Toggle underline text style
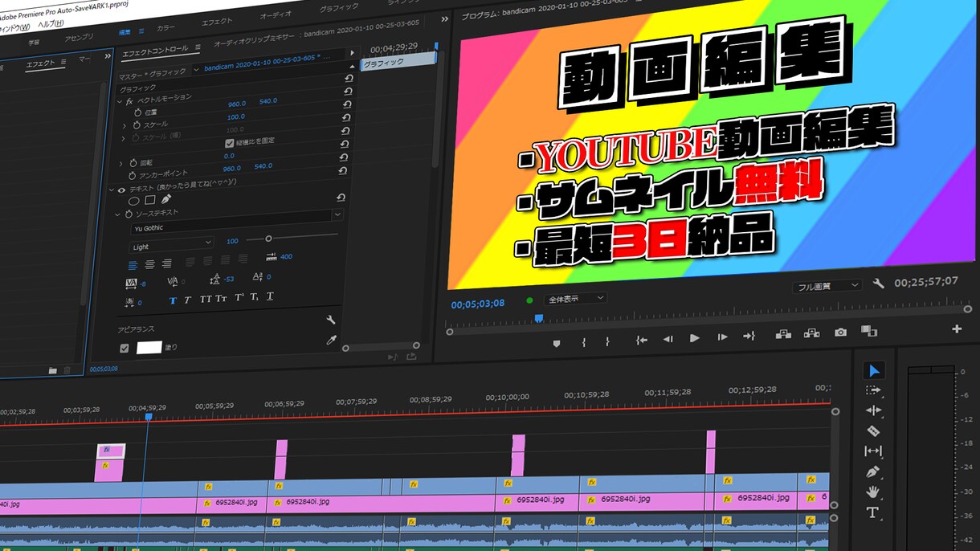Image resolution: width=980 pixels, height=551 pixels. 270,297
